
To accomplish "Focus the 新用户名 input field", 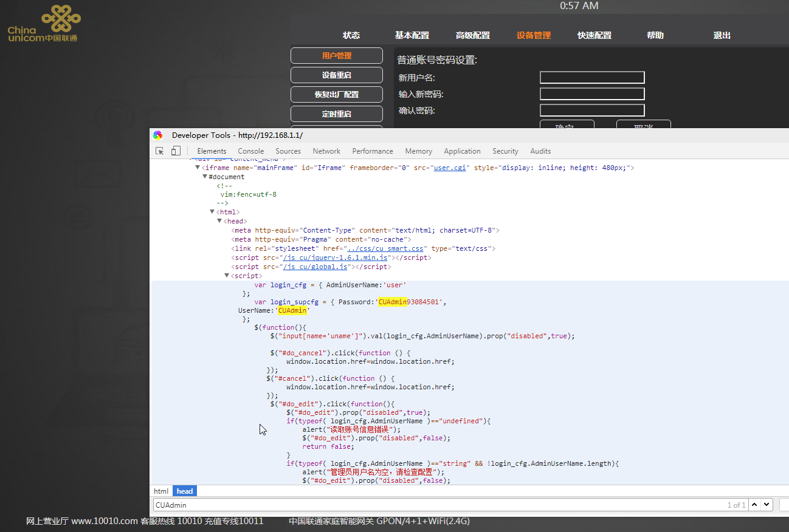I will 592,77.
